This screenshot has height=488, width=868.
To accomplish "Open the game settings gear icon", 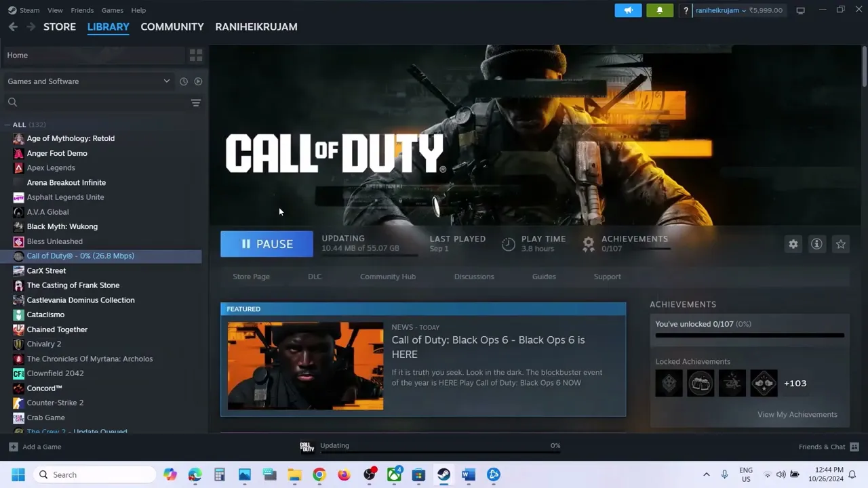I will pyautogui.click(x=793, y=244).
